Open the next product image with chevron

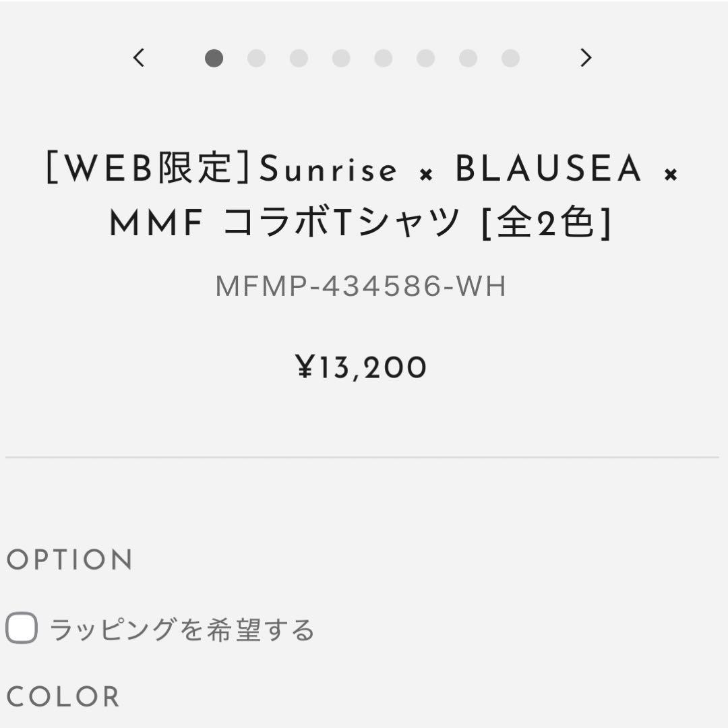pos(585,59)
